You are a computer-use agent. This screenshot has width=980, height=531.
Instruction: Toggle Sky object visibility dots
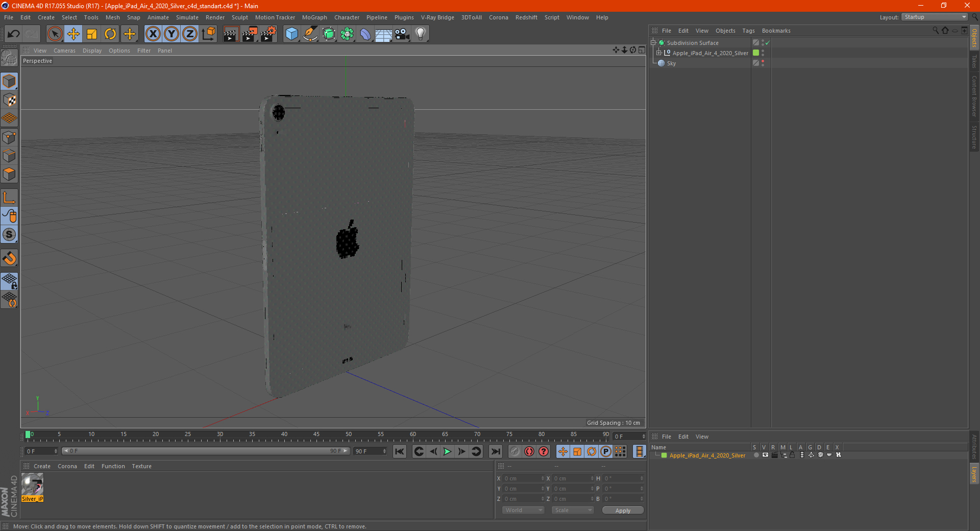[x=763, y=63]
